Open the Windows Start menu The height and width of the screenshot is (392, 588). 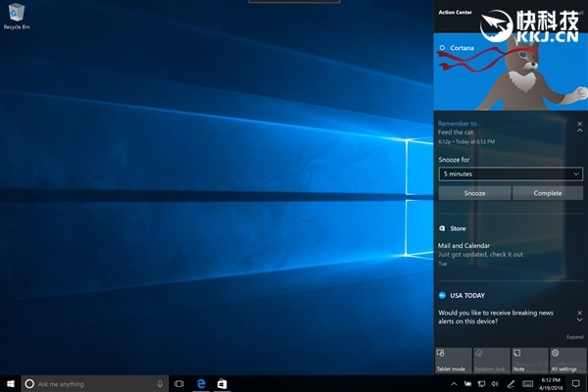11,383
